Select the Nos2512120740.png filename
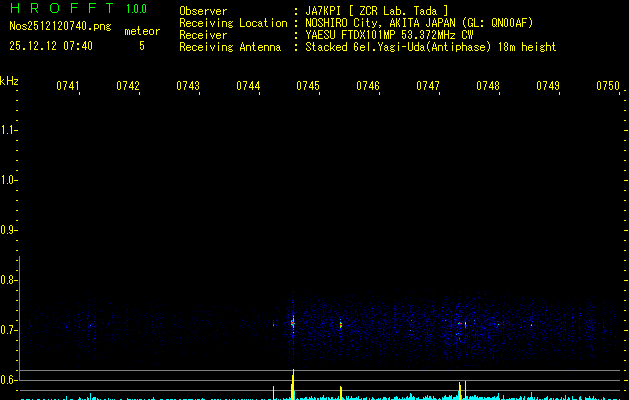This screenshot has height=400, width=629. point(55,27)
